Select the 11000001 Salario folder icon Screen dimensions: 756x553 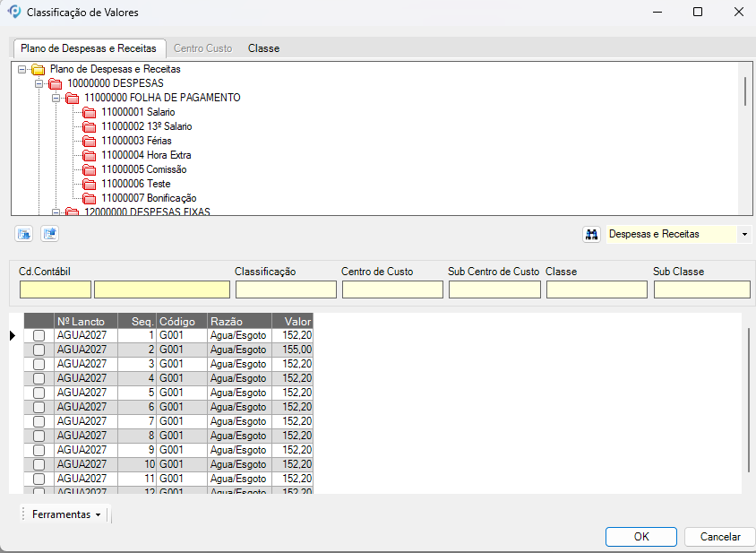coord(89,112)
